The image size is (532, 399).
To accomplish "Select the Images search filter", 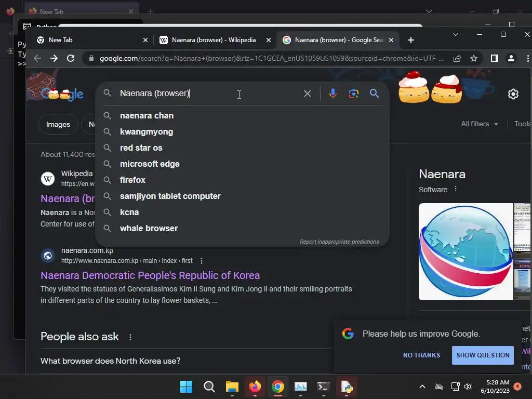I will [58, 125].
